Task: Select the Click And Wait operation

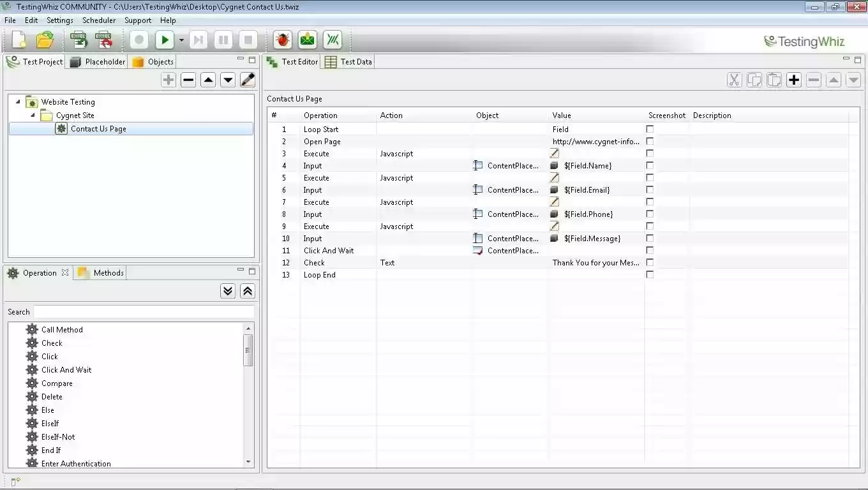Action: point(66,369)
